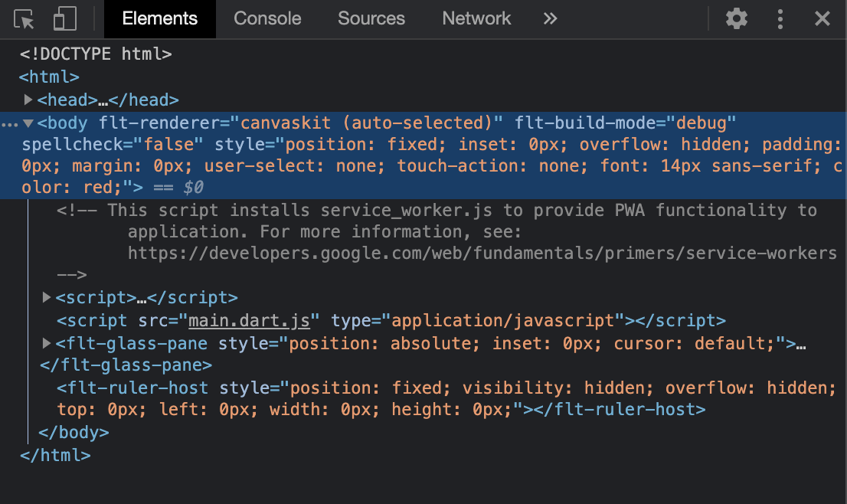This screenshot has height=504, width=847.
Task: Show more tabs with the double chevron
Action: click(550, 19)
